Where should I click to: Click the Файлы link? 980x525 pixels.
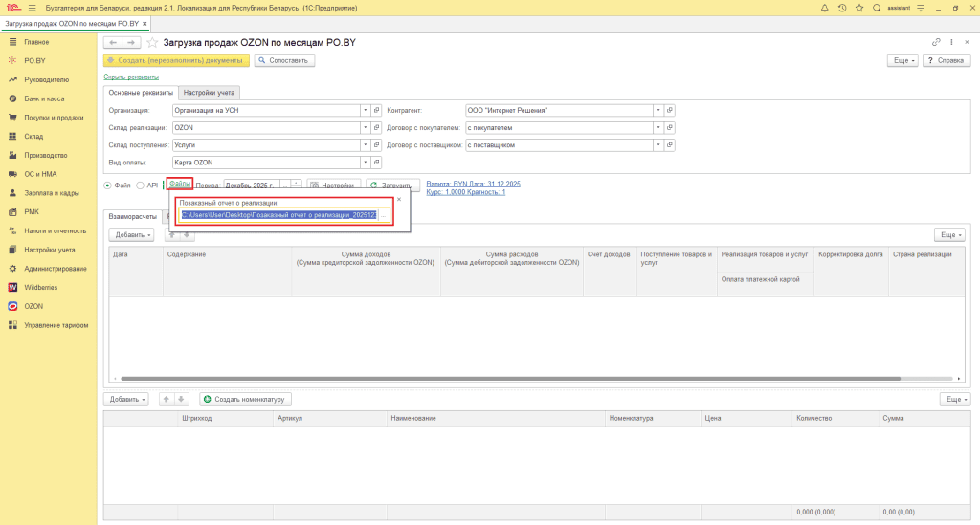click(180, 185)
